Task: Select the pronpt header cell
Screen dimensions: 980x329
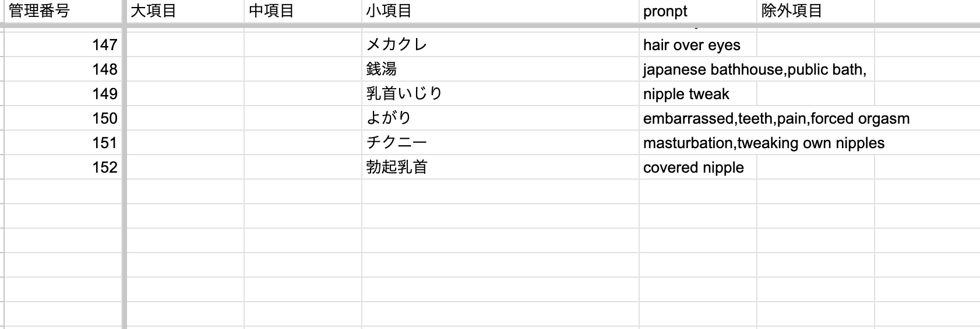Action: (x=697, y=11)
